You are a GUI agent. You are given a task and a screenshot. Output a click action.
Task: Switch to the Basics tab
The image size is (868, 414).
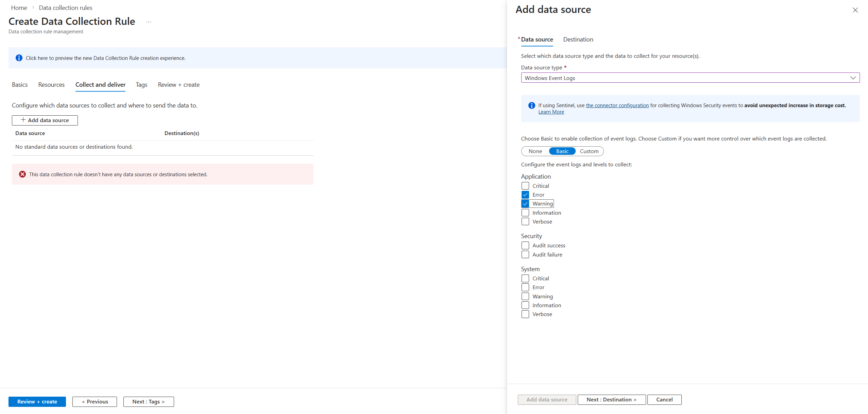(20, 84)
